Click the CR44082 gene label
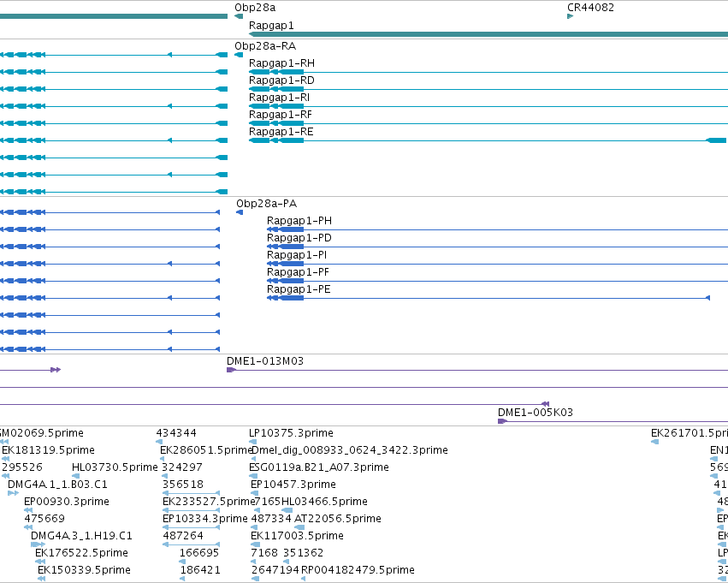 point(590,8)
